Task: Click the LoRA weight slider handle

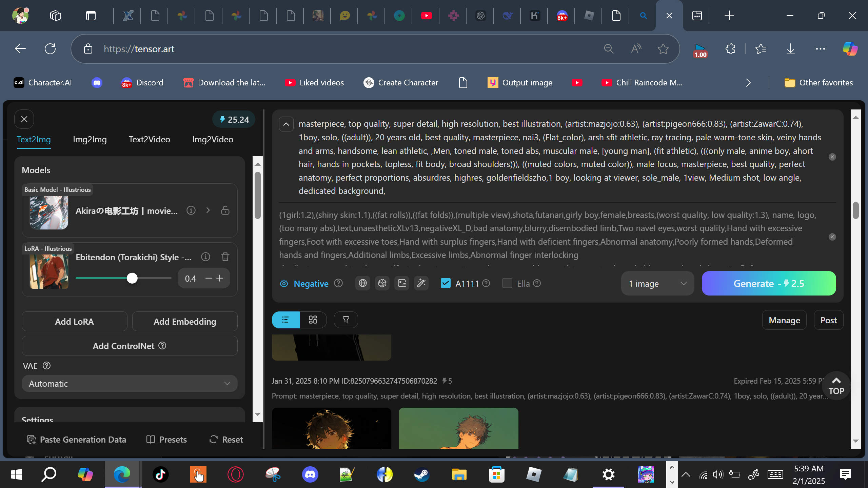Action: [132, 278]
